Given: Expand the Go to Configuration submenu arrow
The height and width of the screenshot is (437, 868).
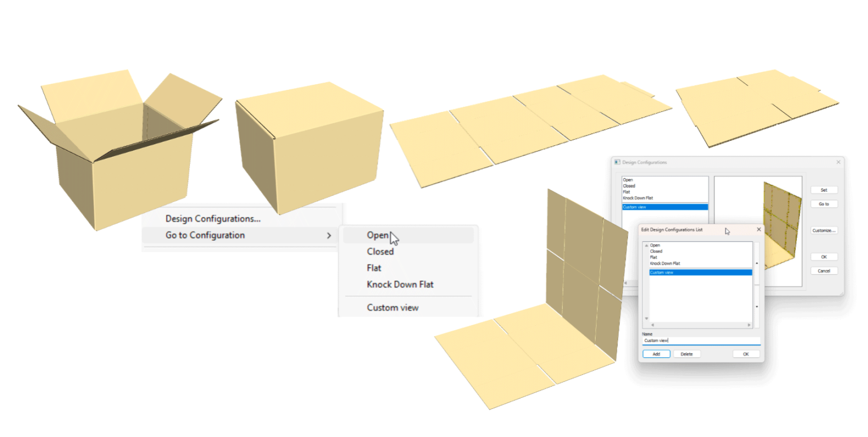Looking at the screenshot, I should point(329,235).
